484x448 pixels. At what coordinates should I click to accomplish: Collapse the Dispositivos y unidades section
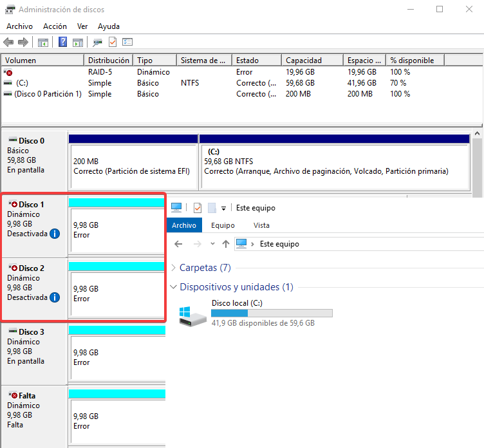point(174,287)
